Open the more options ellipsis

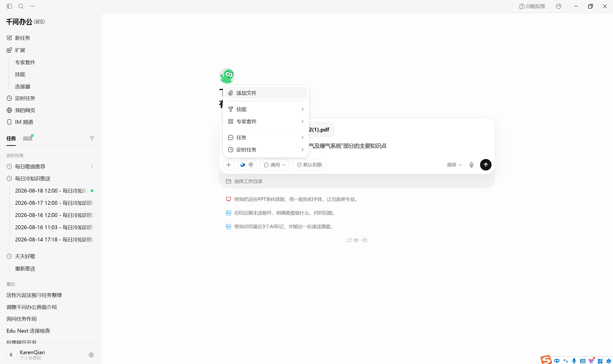pos(32,6)
